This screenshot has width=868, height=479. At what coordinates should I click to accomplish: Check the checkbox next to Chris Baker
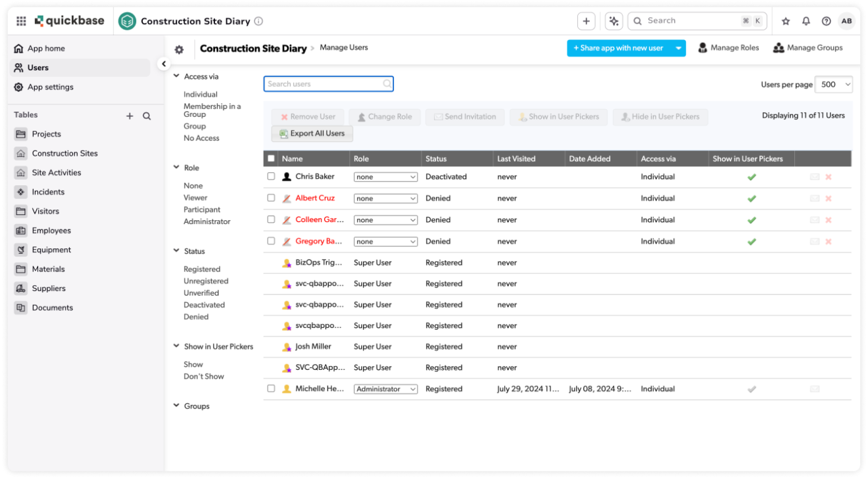point(271,176)
